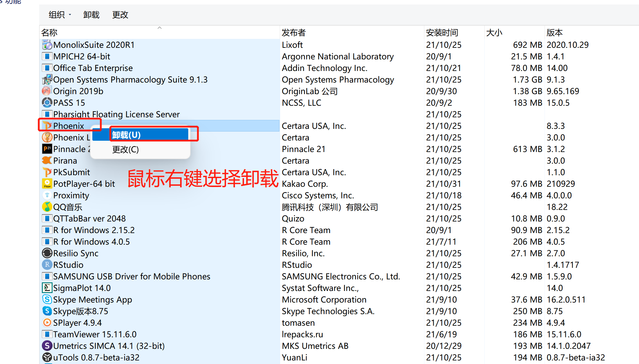Click the QTTabBar ver 2048 icon
Screen dimensions: 639x364
point(47,219)
